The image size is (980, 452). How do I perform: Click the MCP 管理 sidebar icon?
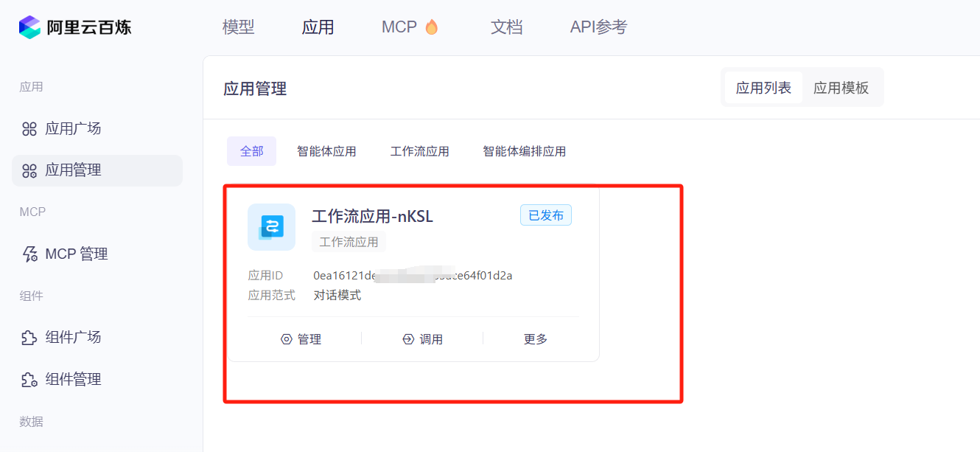[x=29, y=254]
